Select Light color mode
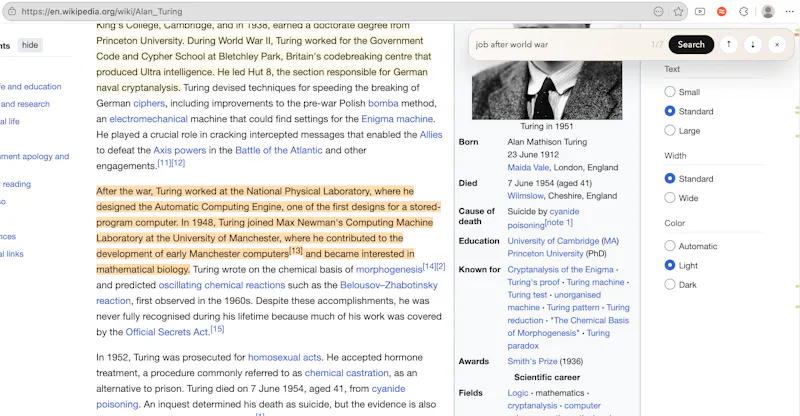800x416 pixels. point(670,265)
